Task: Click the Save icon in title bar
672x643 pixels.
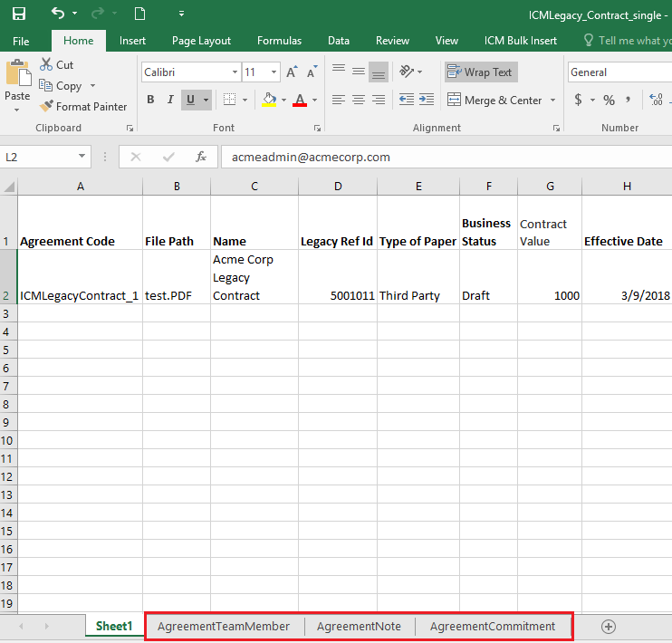Action: point(18,14)
